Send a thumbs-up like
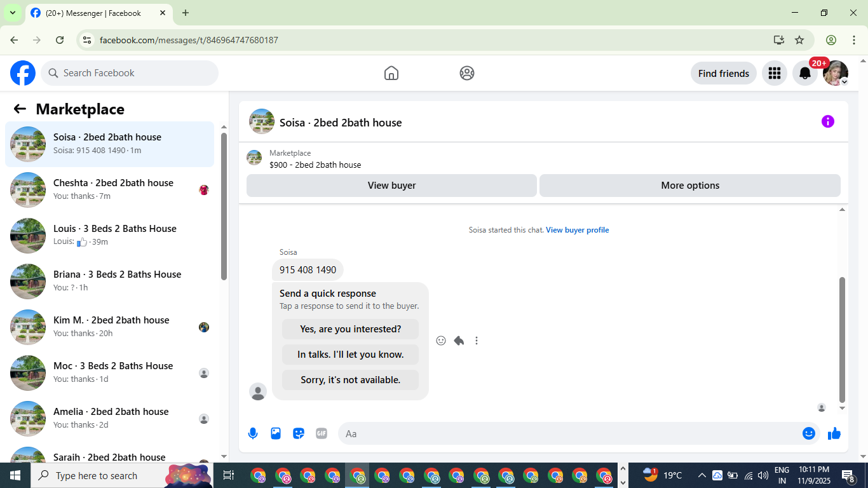The height and width of the screenshot is (488, 868). 834,433
